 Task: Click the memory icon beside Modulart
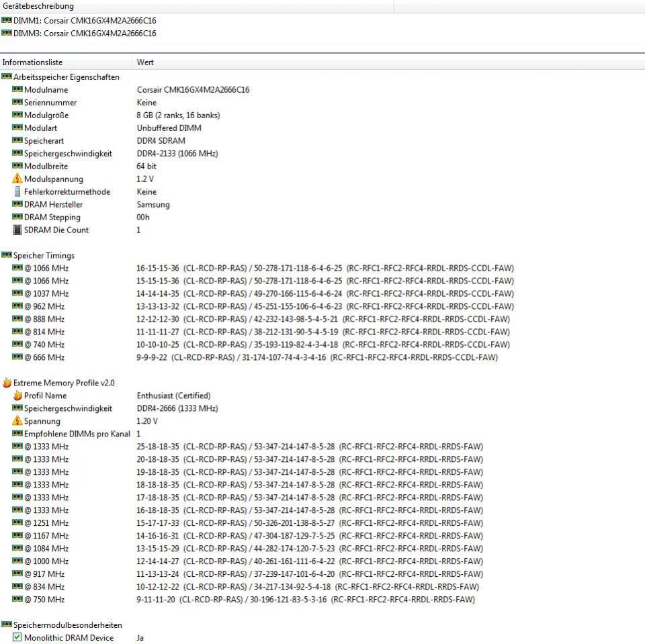pyautogui.click(x=17, y=128)
